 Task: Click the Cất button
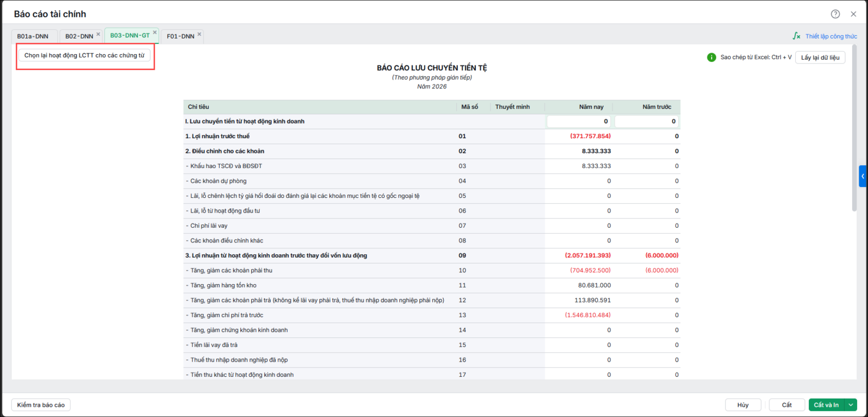[787, 405]
